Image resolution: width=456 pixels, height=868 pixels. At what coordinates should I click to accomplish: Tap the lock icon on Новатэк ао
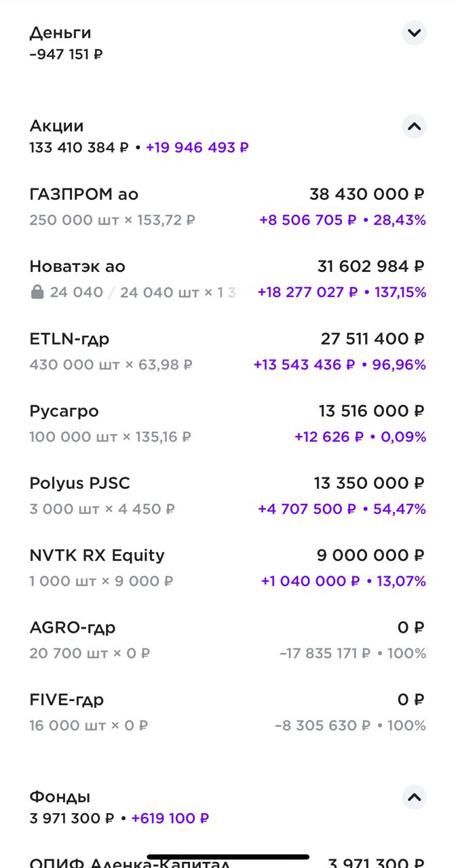coord(37,292)
